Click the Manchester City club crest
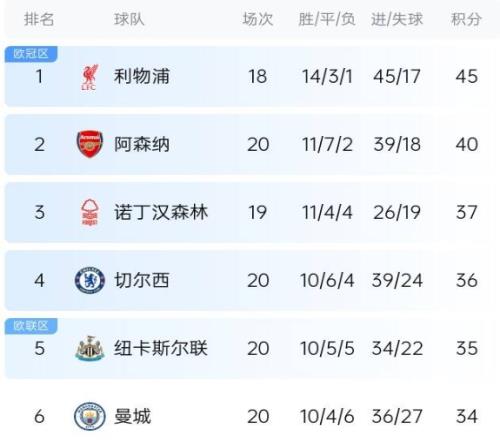Screen dimensions: 500x440 (x=90, y=416)
